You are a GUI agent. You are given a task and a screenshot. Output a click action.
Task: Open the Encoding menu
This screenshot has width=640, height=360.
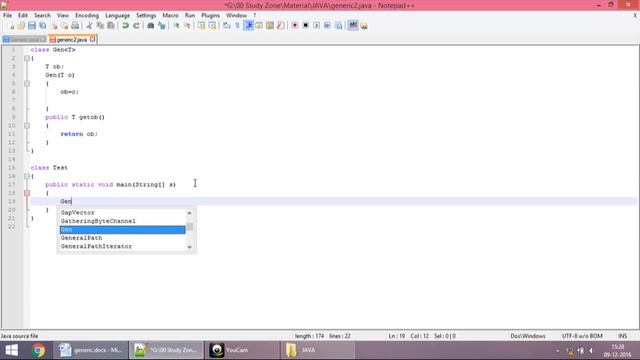87,16
